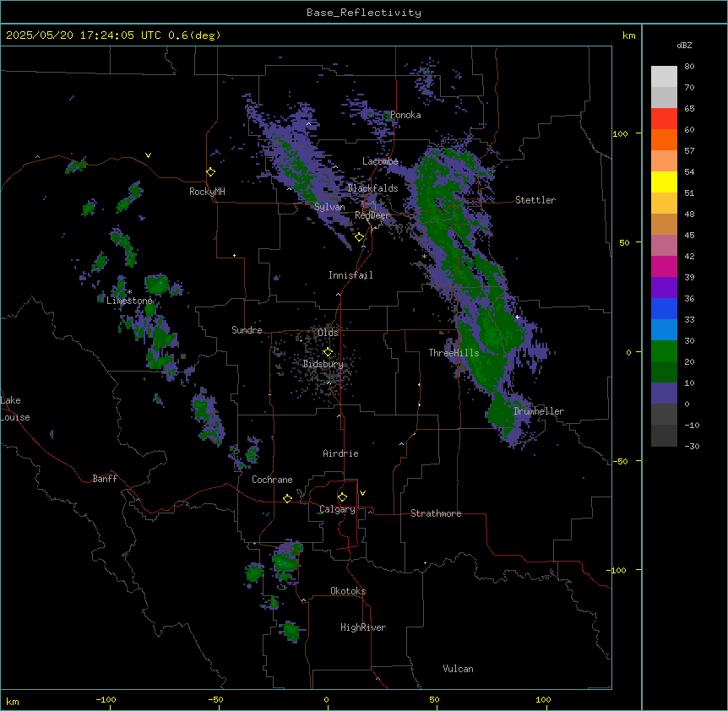Select the purple 36-39 dBZ legend swatch

click(x=664, y=288)
